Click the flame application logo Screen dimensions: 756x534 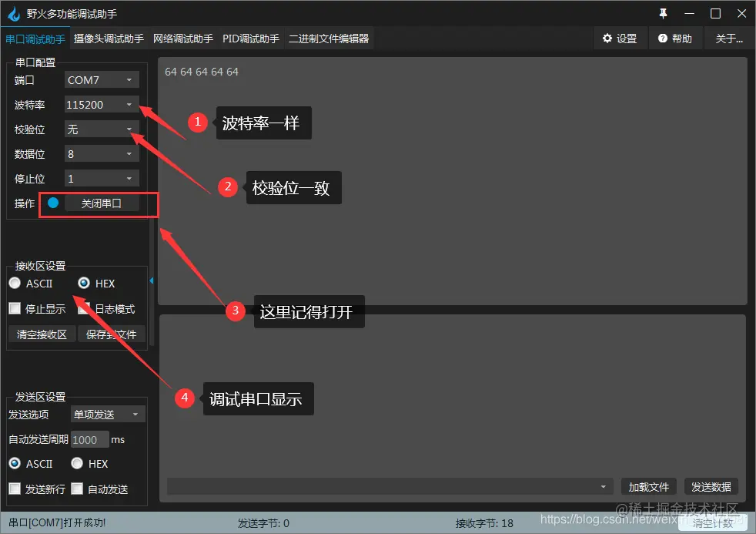[13, 13]
